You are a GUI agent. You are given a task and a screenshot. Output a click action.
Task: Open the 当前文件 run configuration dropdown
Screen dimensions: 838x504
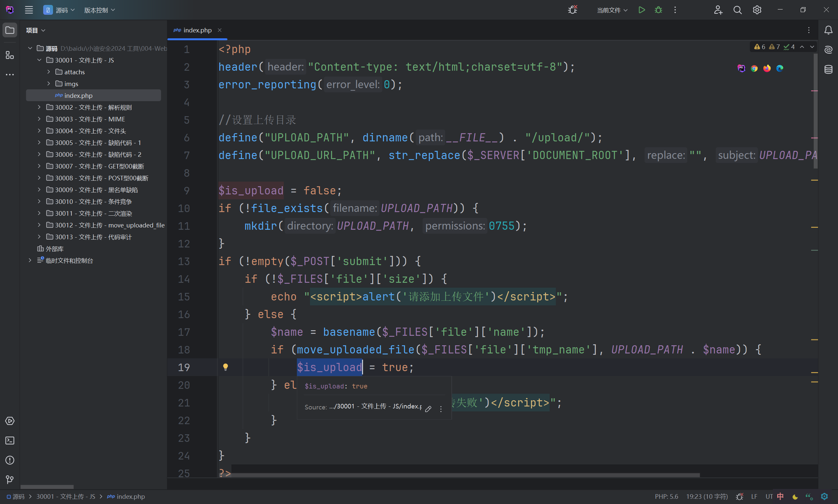tap(612, 10)
